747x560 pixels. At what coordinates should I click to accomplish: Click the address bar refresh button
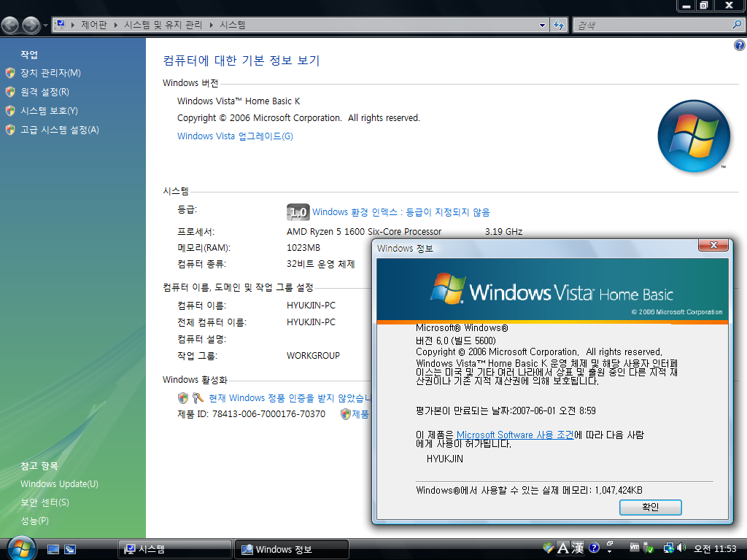(559, 25)
